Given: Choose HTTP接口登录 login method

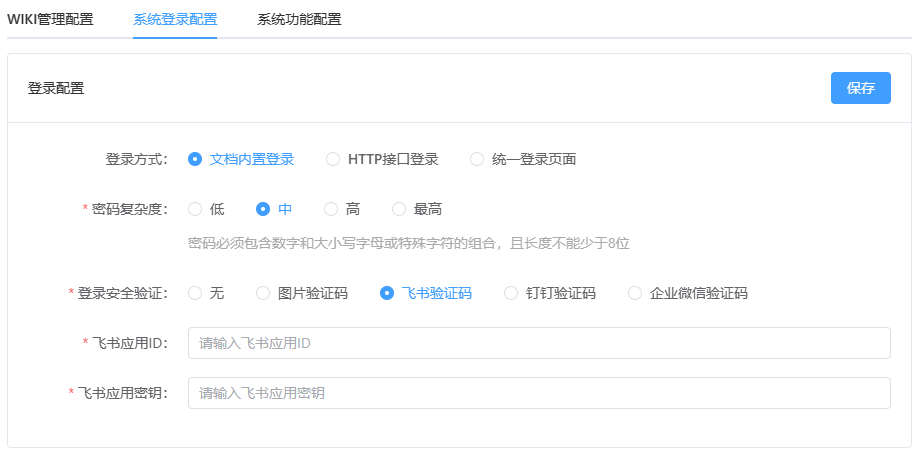Looking at the screenshot, I should (382, 159).
